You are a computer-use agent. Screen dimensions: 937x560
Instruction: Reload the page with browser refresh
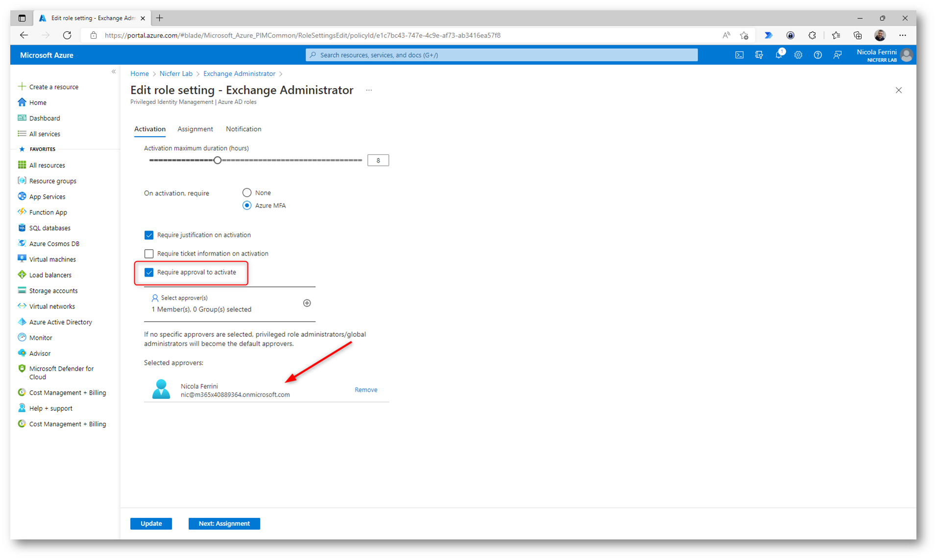click(x=67, y=35)
